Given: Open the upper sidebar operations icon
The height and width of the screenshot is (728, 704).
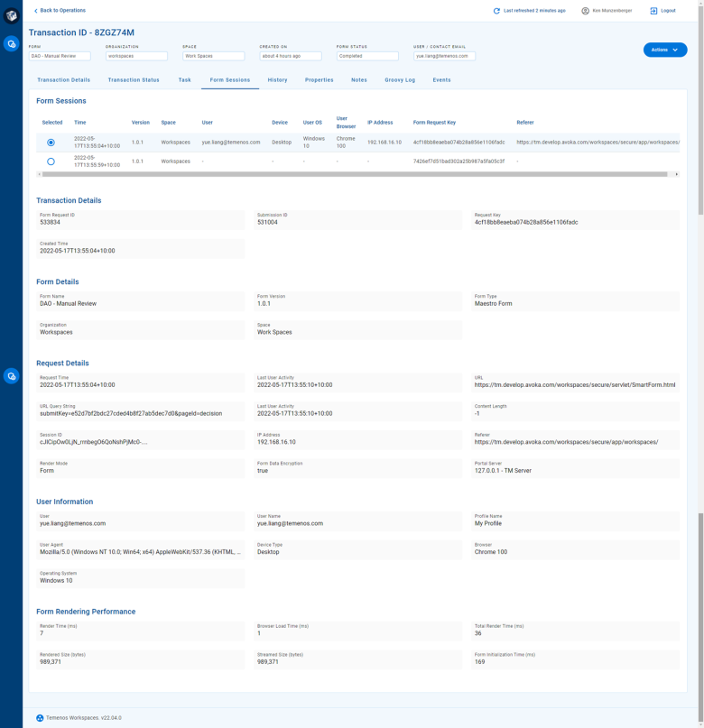Looking at the screenshot, I should click(11, 44).
